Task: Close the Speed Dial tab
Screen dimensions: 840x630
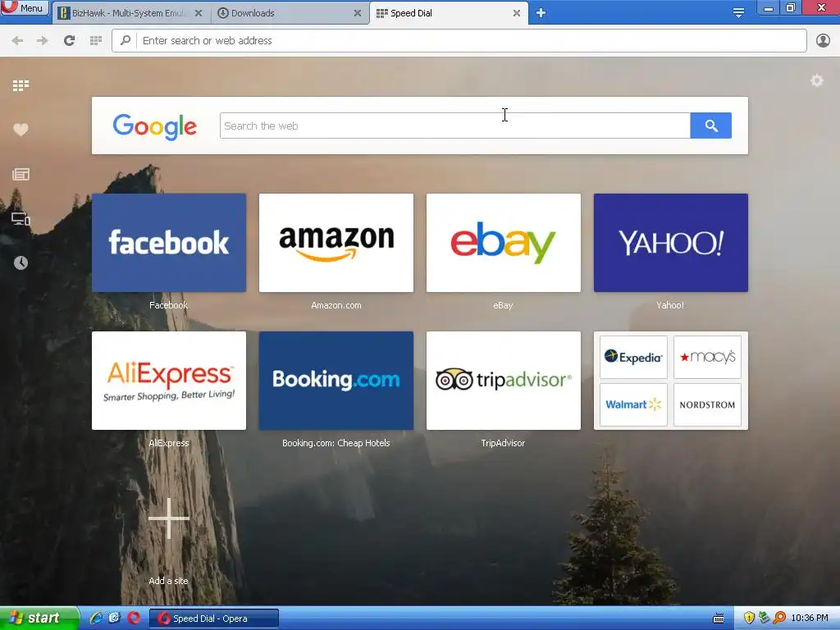Action: 517,13
